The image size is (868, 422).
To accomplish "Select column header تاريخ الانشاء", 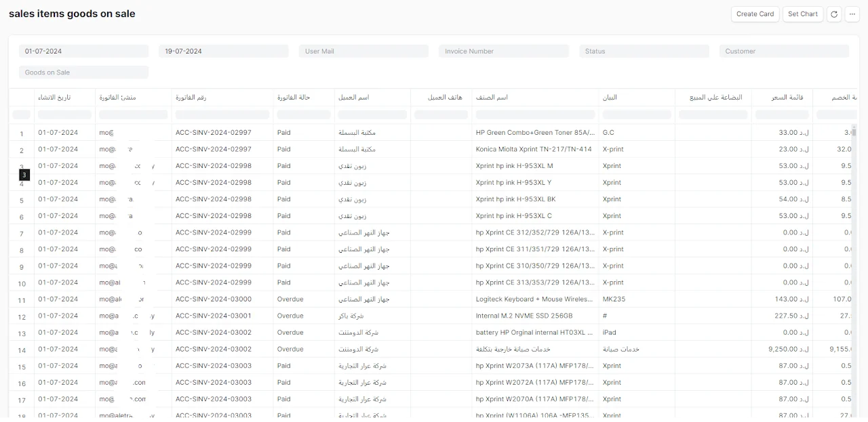I will pyautogui.click(x=54, y=98).
